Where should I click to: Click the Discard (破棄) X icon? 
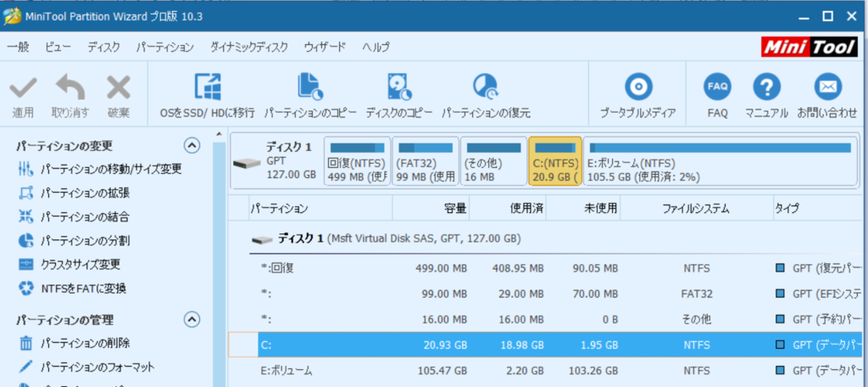(x=119, y=88)
